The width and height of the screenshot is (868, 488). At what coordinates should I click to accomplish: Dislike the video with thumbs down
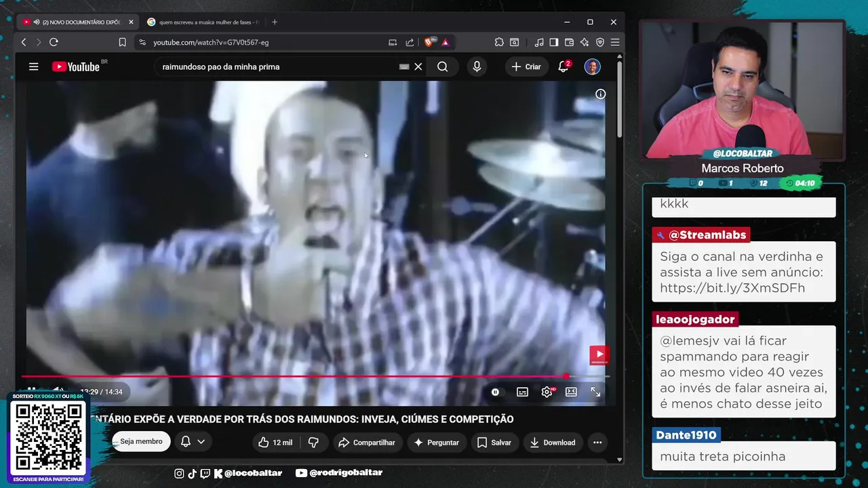coord(313,442)
